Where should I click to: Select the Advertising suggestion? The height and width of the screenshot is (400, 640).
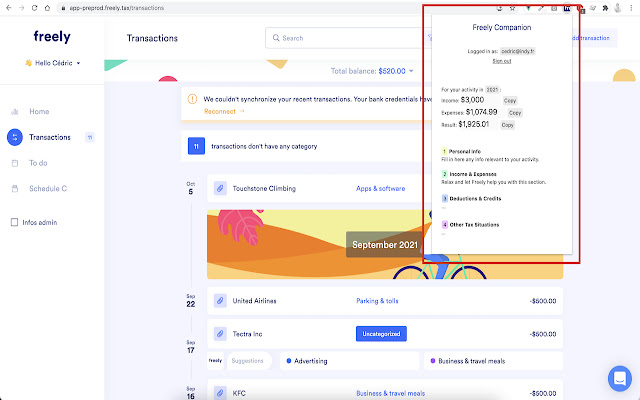[x=349, y=361]
